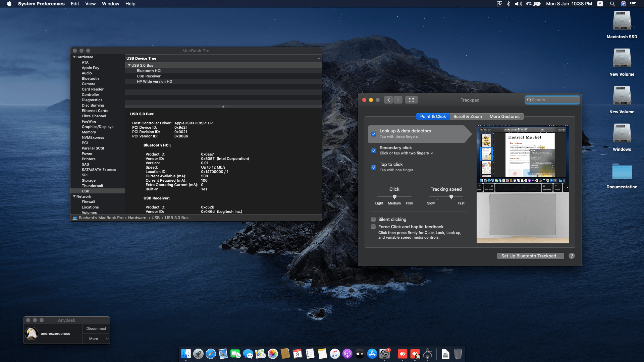This screenshot has height=362, width=644.
Task: Select Bluetooth in Hardware sidebar
Action: click(90, 78)
